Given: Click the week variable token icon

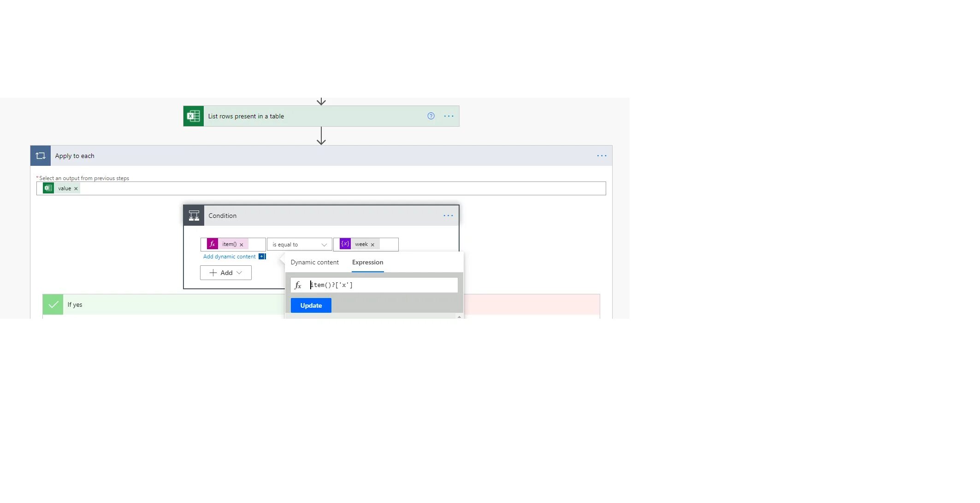Looking at the screenshot, I should [x=345, y=244].
